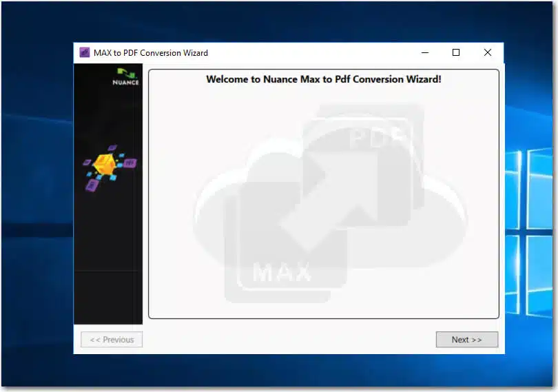Click the Next >> button

[467, 340]
